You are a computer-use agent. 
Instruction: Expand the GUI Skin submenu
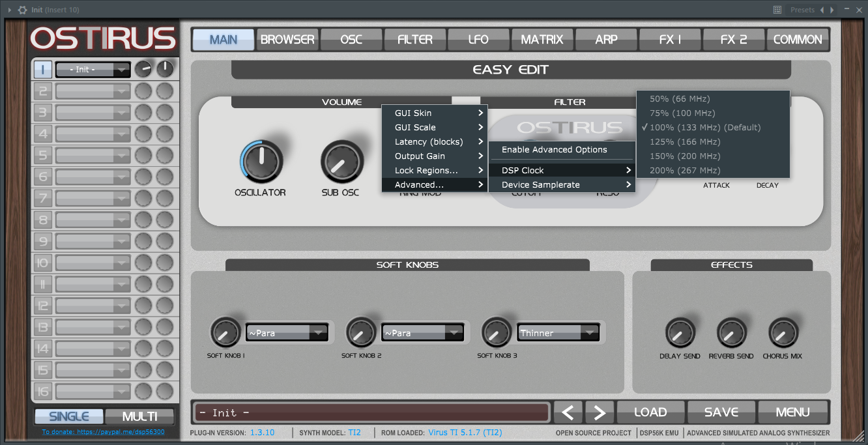[x=435, y=113]
